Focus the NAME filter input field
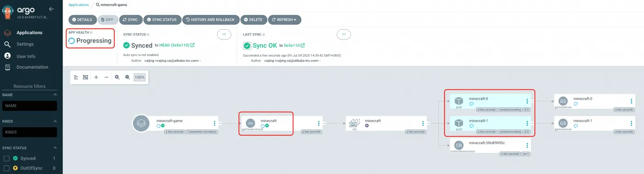This screenshot has width=644, height=174. 30,106
